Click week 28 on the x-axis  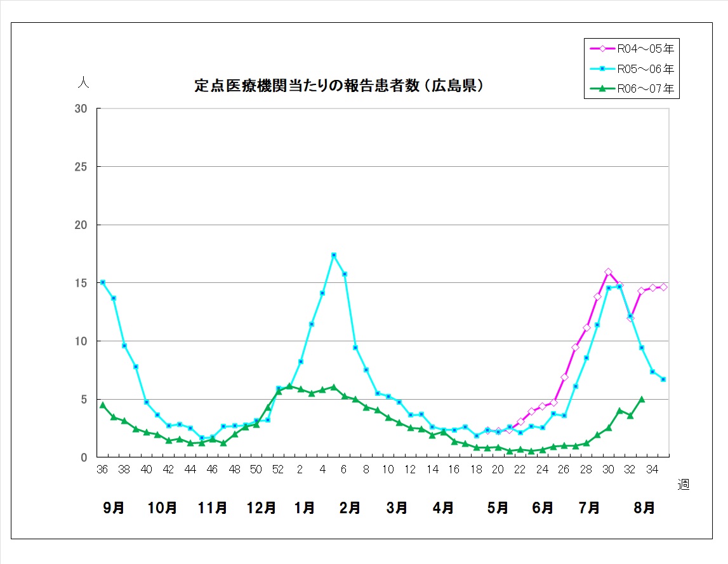(x=586, y=469)
